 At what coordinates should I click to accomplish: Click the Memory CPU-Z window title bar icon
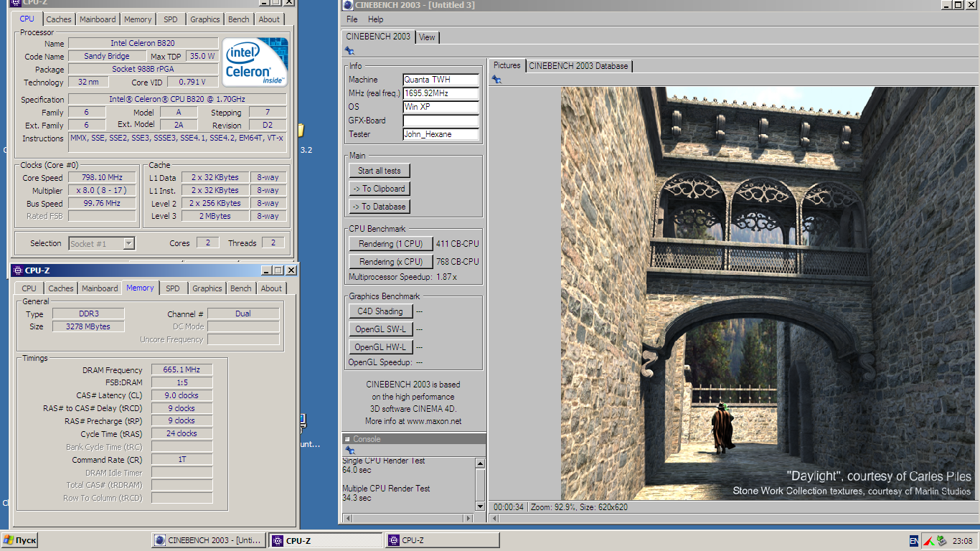point(17,270)
